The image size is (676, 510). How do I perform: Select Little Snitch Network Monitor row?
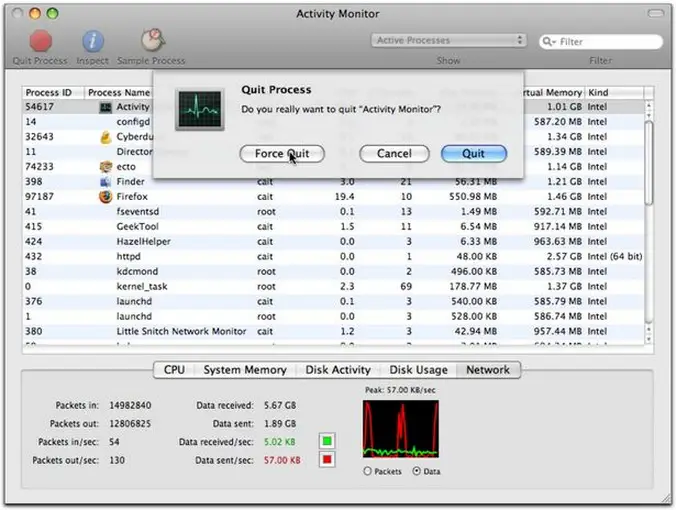(333, 332)
